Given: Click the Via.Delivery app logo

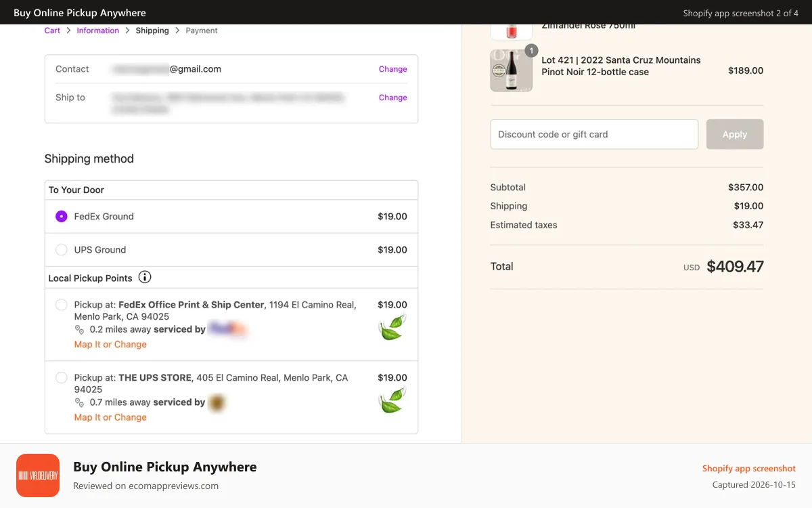Looking at the screenshot, I should (x=38, y=475).
